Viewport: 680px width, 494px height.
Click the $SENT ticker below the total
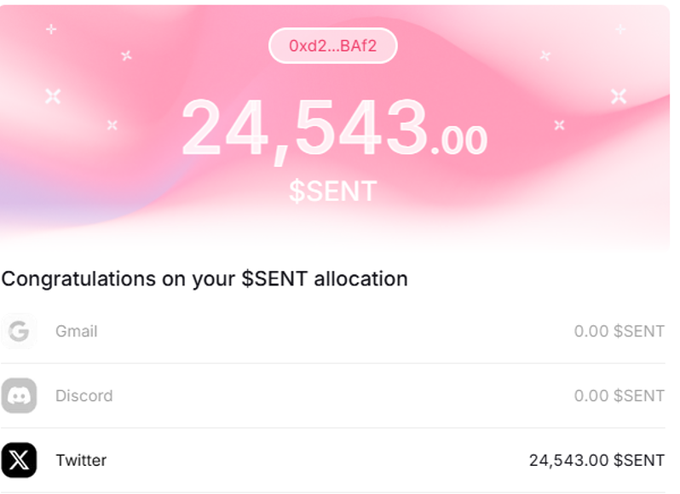(333, 190)
